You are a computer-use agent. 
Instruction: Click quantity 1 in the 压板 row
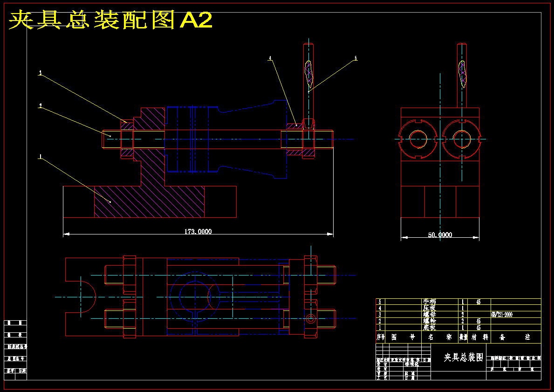[x=463, y=308]
